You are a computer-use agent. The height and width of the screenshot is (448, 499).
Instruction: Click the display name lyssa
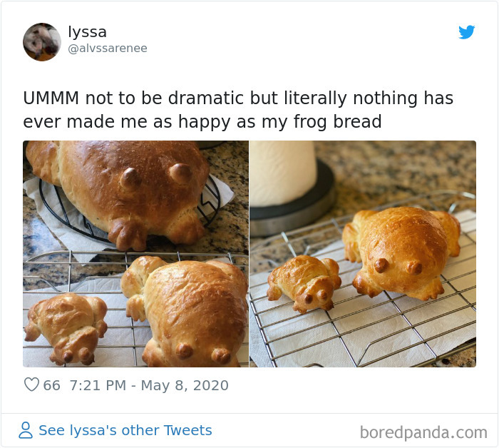(87, 32)
